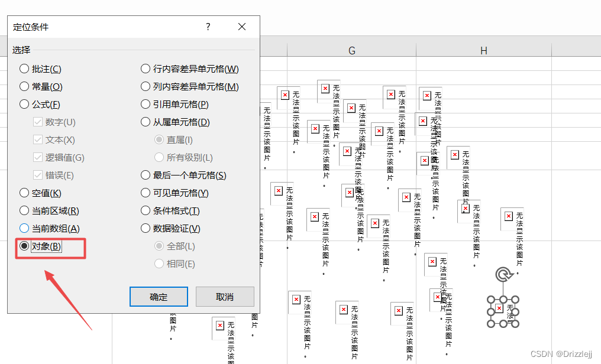Click the 确定 button
This screenshot has height=364, width=601.
(x=159, y=297)
